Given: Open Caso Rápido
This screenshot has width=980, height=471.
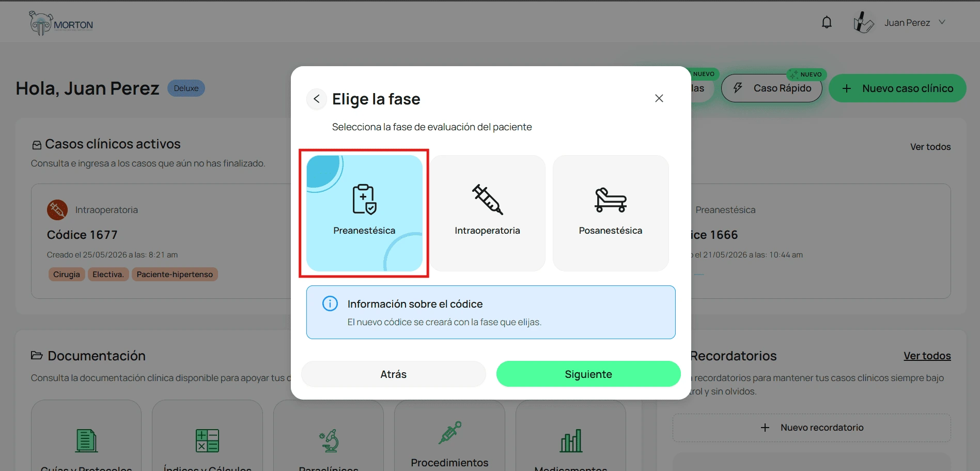Looking at the screenshot, I should click(772, 88).
